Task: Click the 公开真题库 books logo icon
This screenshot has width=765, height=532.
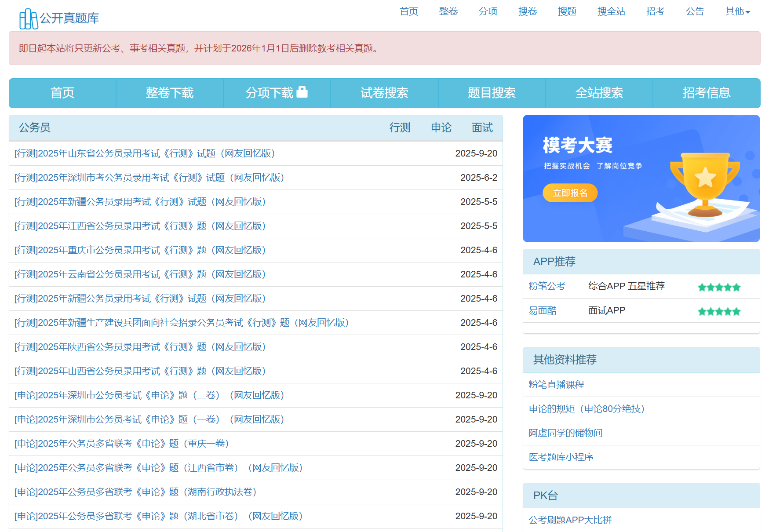Action: [x=29, y=19]
